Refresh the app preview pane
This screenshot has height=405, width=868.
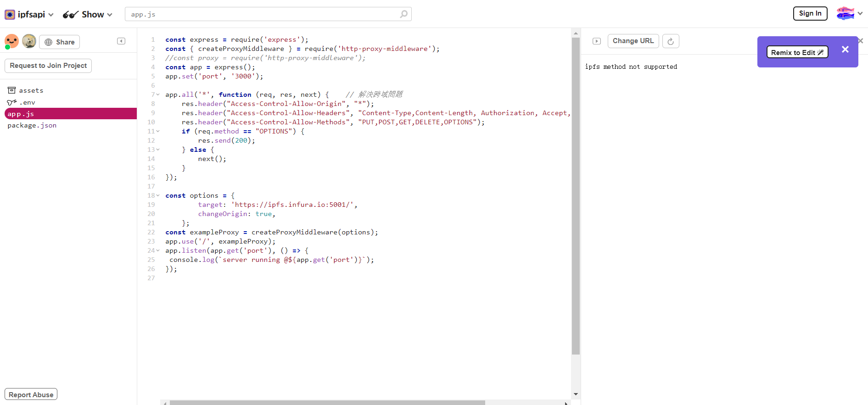pos(671,41)
